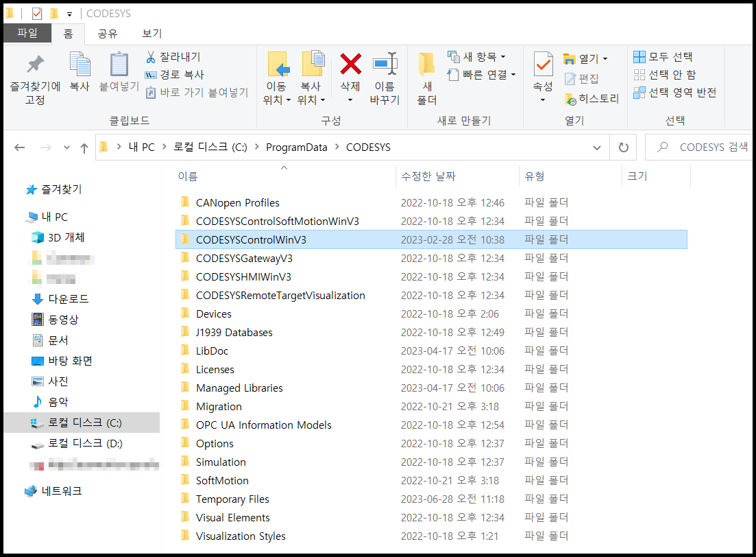
Task: Switch to the 보기 (View) tab
Action: [x=152, y=34]
